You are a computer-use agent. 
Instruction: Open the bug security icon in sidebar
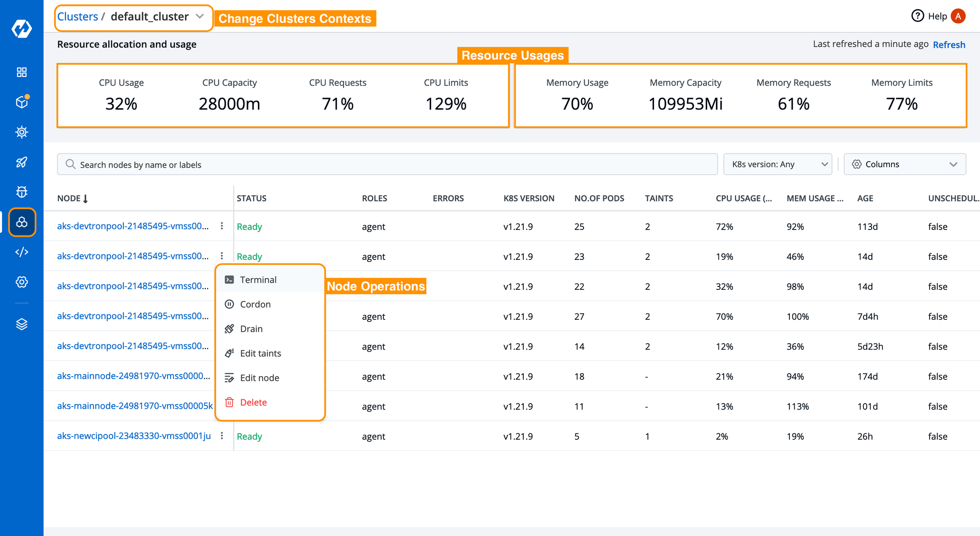tap(22, 192)
